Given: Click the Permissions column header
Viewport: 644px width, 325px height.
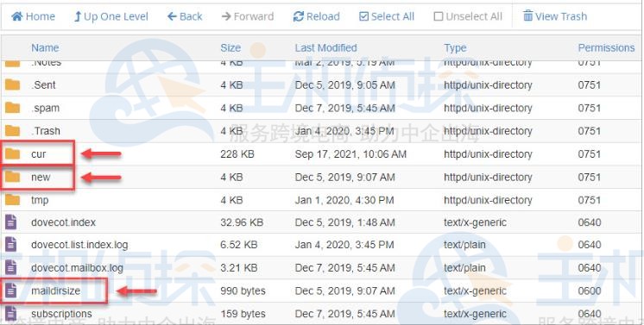Looking at the screenshot, I should pos(606,48).
